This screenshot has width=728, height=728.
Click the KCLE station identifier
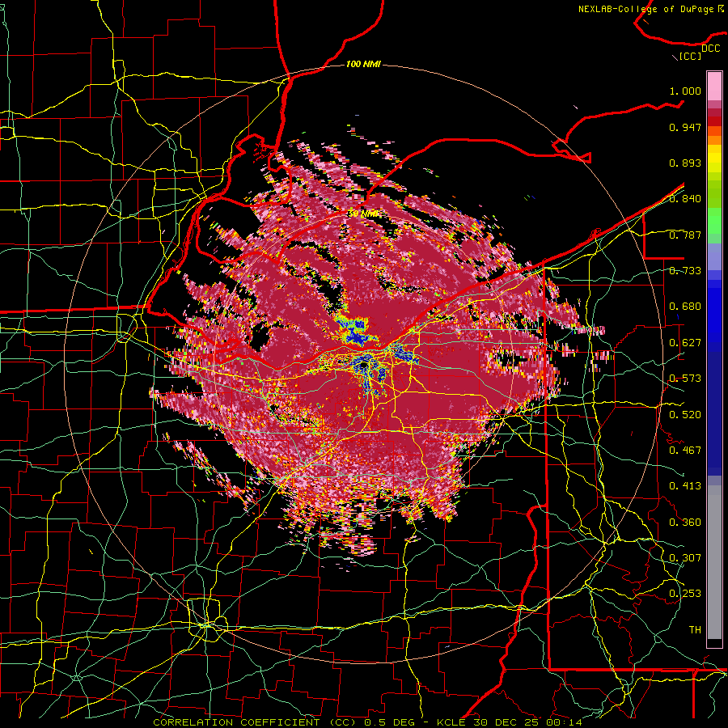453,722
